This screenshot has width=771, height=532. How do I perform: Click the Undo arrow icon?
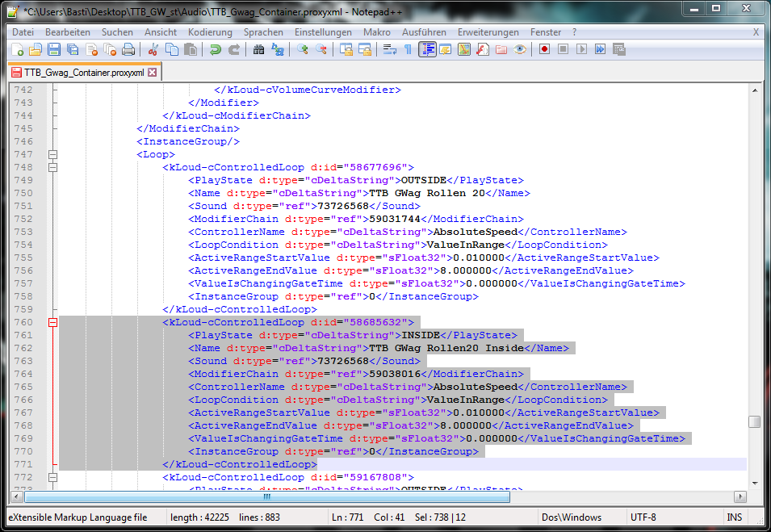click(x=215, y=49)
